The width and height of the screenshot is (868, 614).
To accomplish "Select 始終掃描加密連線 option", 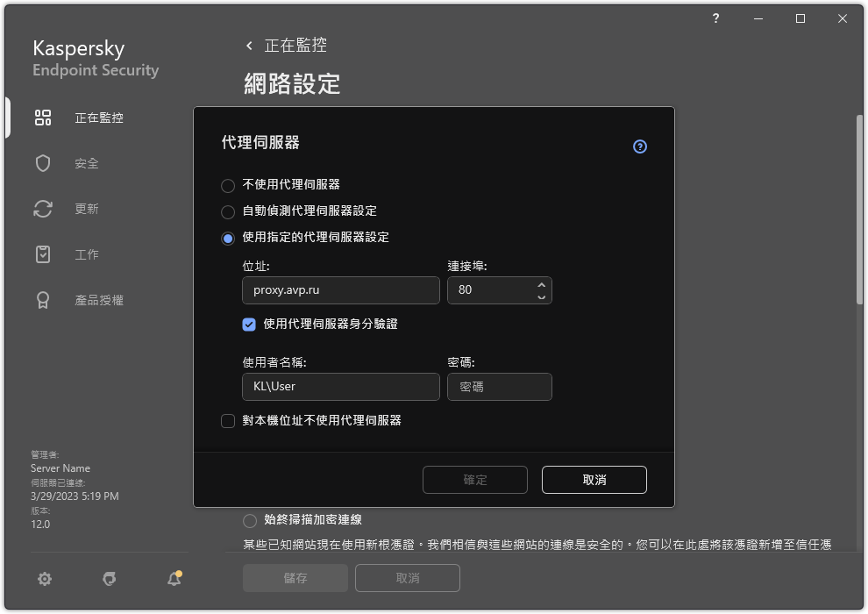I will click(x=250, y=520).
